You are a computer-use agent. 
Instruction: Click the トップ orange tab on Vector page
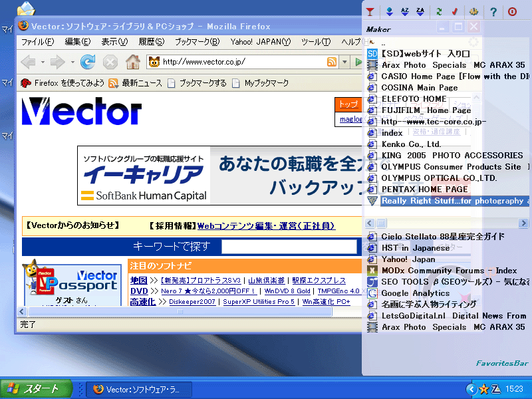(348, 104)
